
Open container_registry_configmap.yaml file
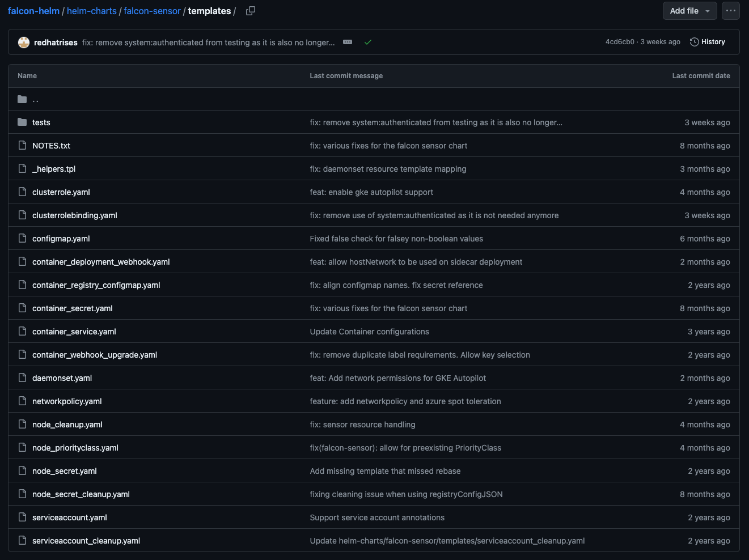pos(96,285)
